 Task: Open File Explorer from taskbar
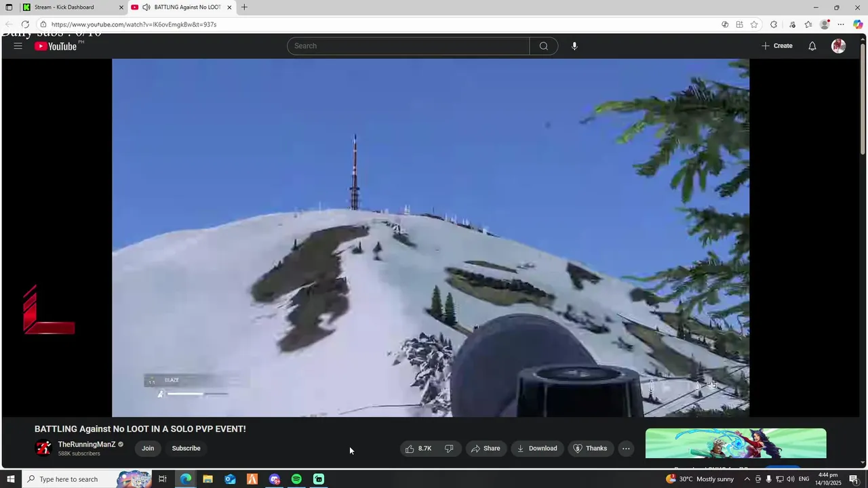coord(208,479)
